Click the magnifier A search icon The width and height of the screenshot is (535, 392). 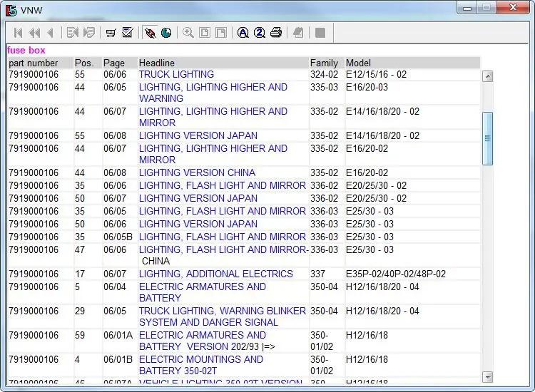[243, 33]
